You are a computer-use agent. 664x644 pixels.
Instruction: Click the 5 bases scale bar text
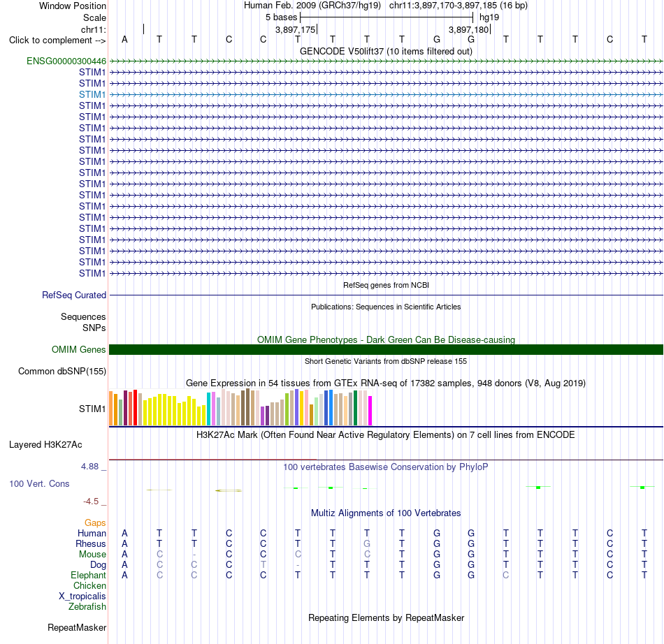coord(281,17)
